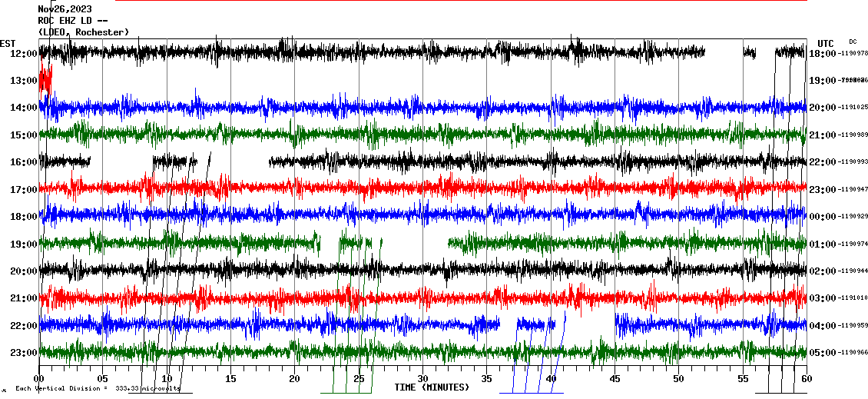
Task: Click the 05:00 UTC row label
Action: [x=823, y=353]
